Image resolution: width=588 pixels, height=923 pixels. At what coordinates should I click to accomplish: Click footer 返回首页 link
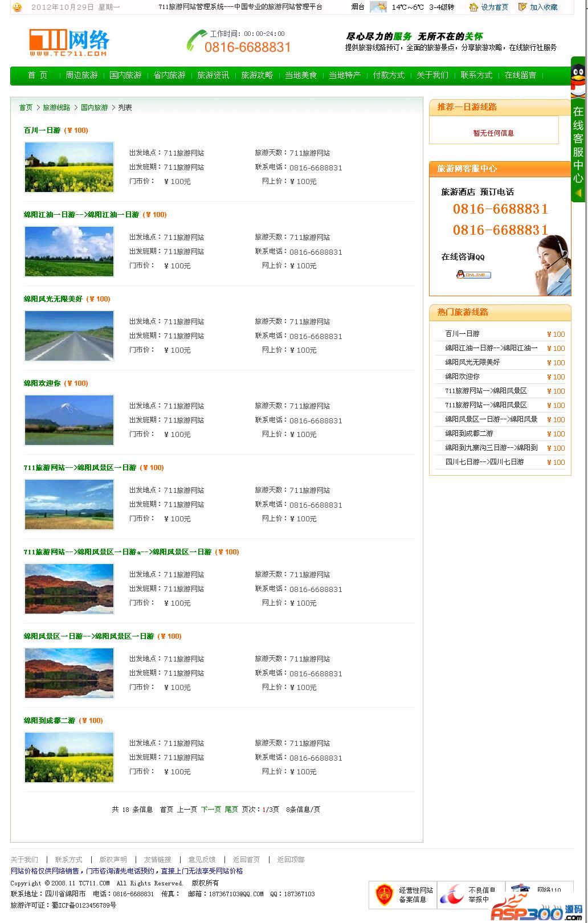coord(246,859)
